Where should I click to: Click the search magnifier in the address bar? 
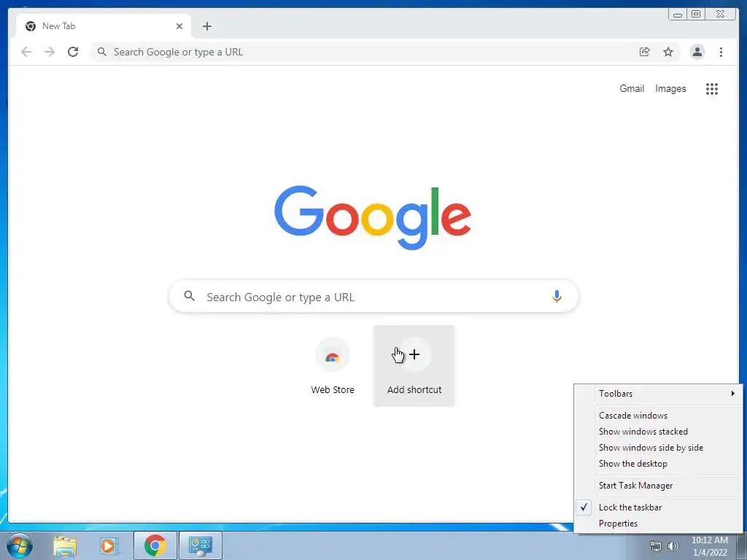101,52
